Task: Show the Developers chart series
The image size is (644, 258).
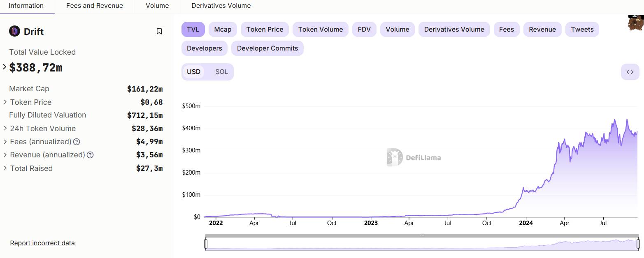Action: click(x=205, y=48)
